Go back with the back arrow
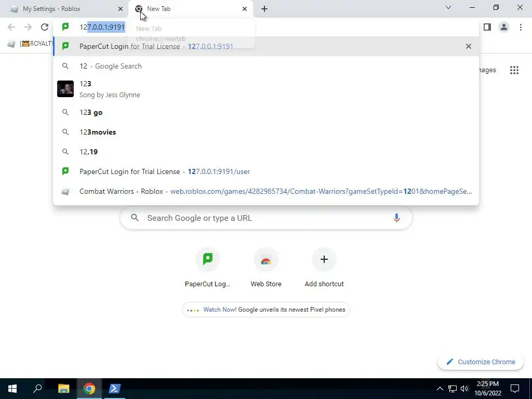Viewport: 532px width, 399px height. point(11,27)
